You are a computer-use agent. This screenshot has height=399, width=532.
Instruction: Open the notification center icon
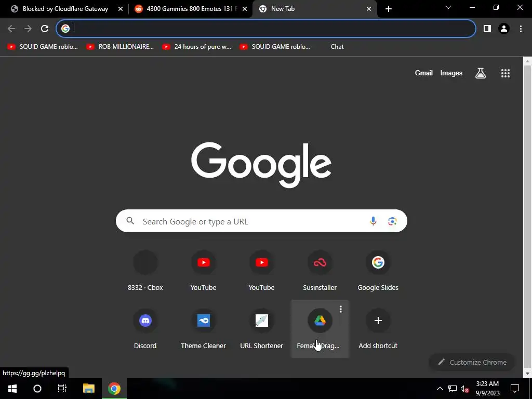515,389
